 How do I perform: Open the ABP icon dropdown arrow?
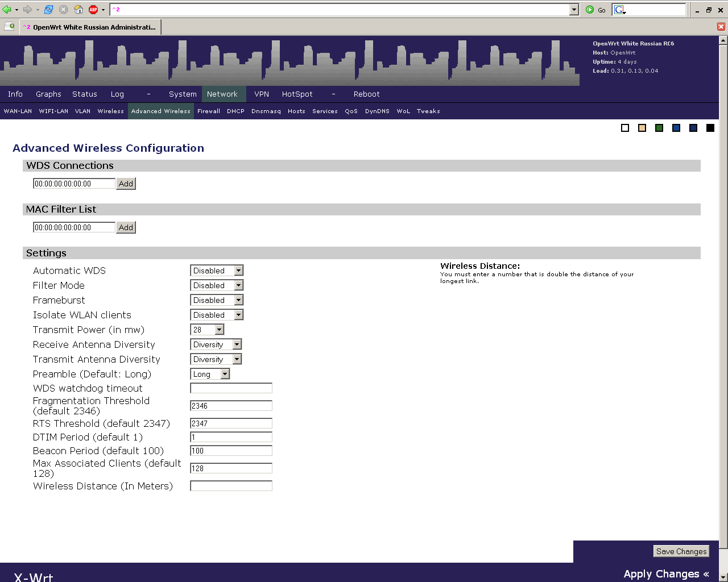(x=103, y=10)
